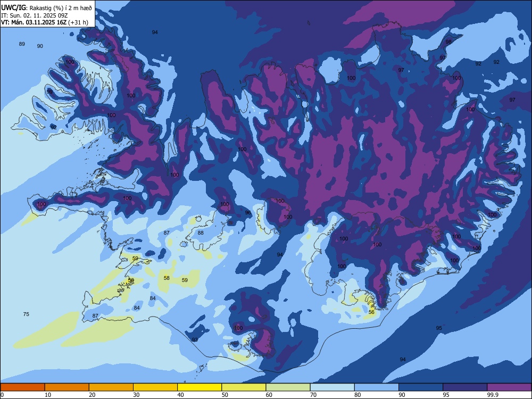Click the '30' legend tick label
Viewport: 532px width, 399px height.
pyautogui.click(x=136, y=395)
